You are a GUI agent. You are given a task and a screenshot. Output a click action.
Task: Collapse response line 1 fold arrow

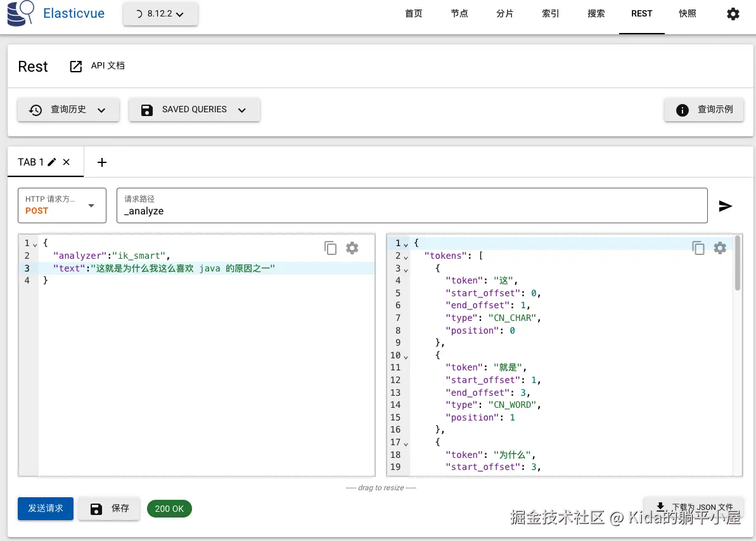coord(406,245)
